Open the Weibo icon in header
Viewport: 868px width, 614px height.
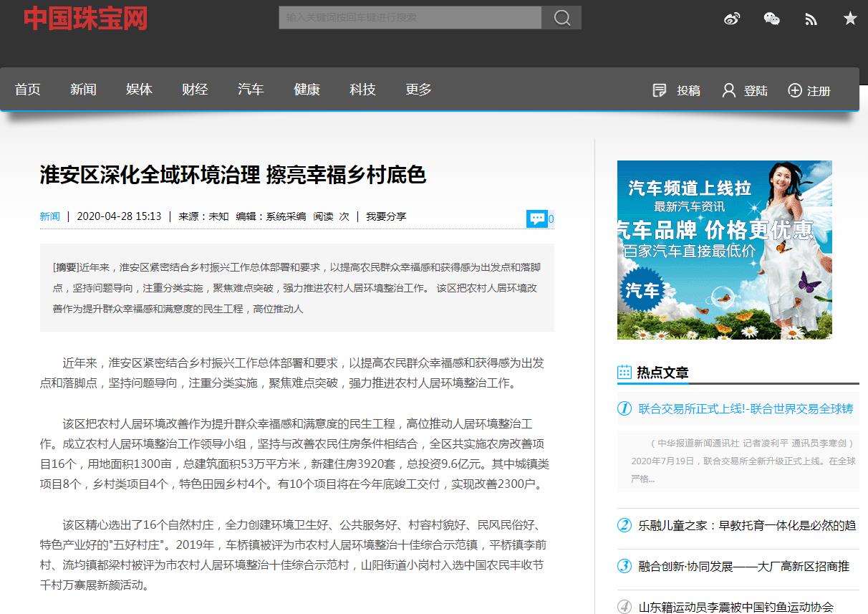(732, 19)
